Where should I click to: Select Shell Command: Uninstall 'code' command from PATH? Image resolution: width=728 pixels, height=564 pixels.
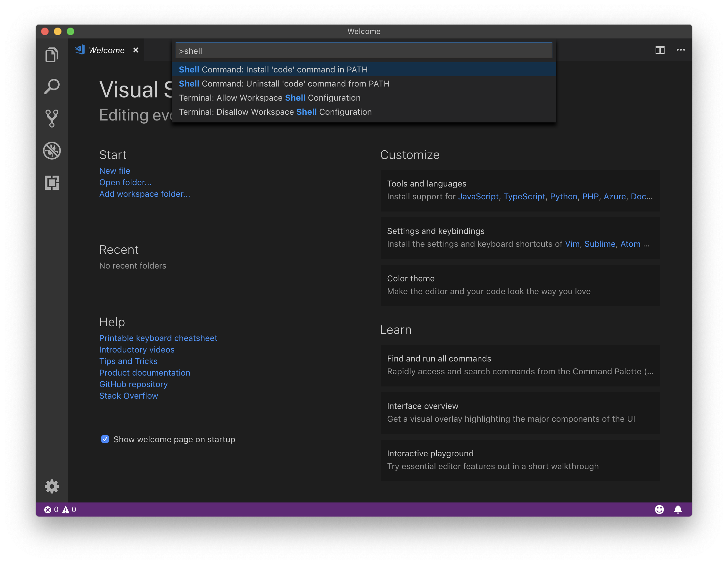click(x=284, y=84)
